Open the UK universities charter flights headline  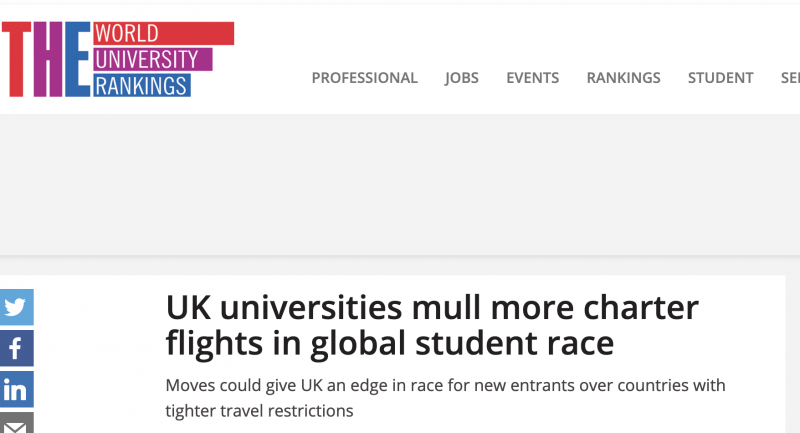[x=432, y=325]
